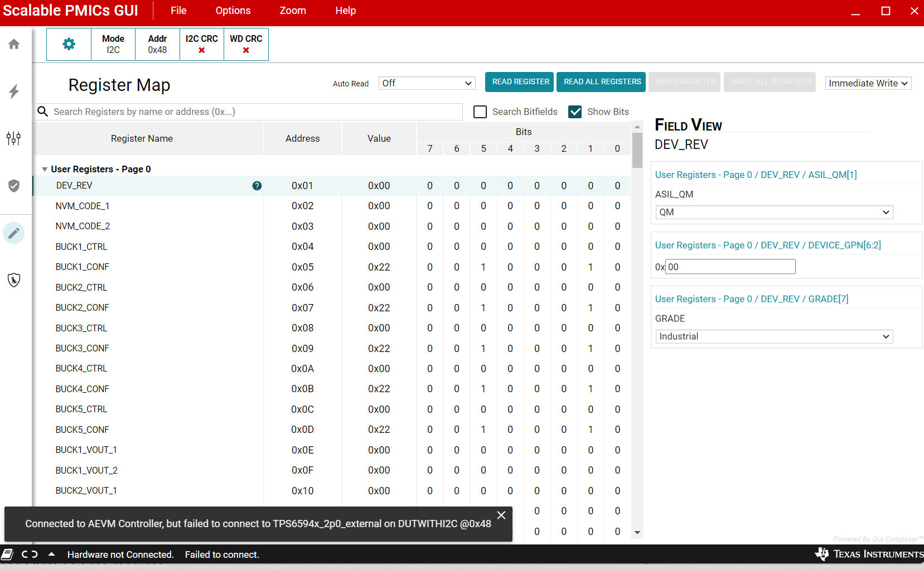This screenshot has width=924, height=569.
Task: Open the DEV_REV / DEVICE_GPN[6:2] field link
Action: (768, 245)
